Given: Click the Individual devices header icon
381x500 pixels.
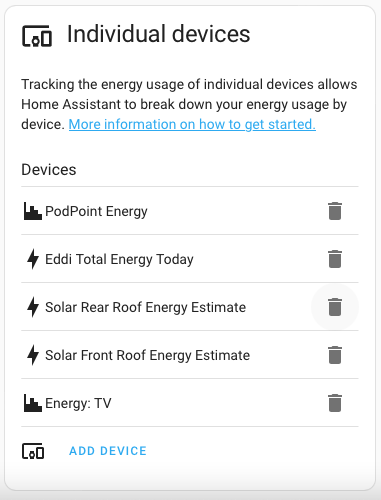Looking at the screenshot, I should coord(37,36).
